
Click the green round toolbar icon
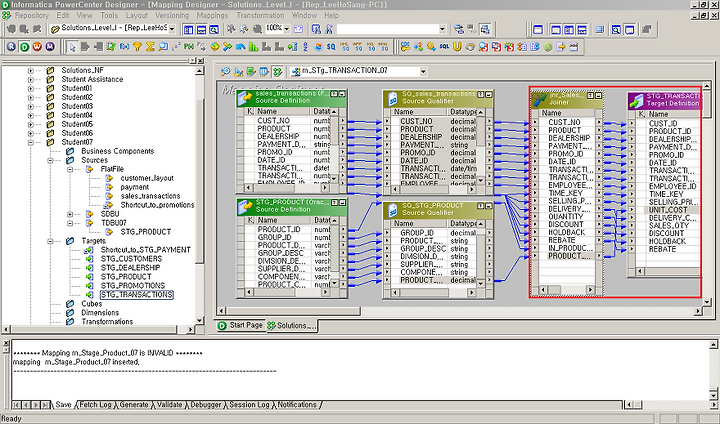pos(548,47)
